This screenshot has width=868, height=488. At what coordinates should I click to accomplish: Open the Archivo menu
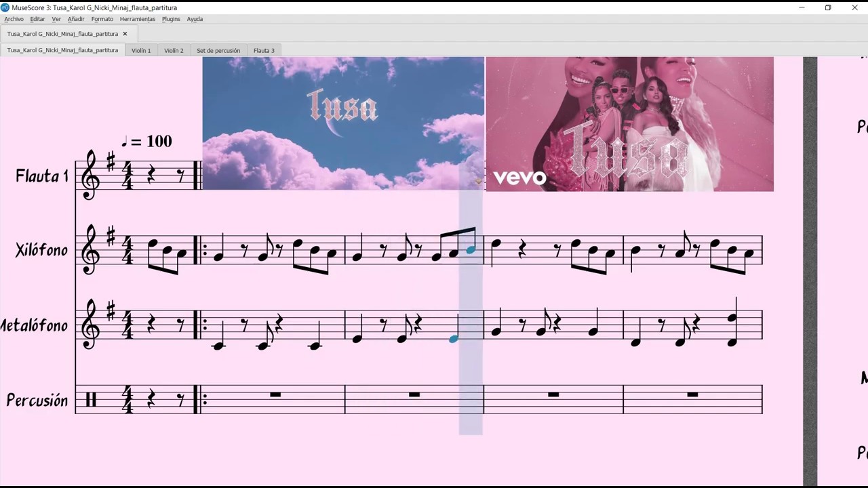14,19
